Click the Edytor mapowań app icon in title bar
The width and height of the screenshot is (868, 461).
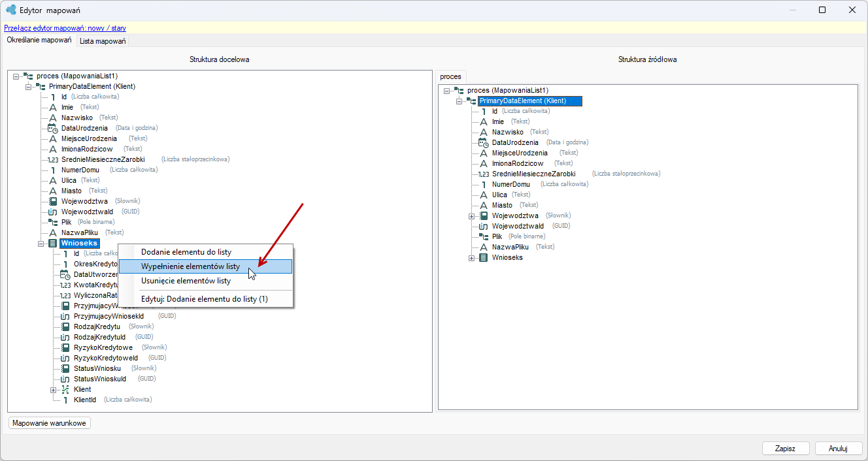(11, 10)
